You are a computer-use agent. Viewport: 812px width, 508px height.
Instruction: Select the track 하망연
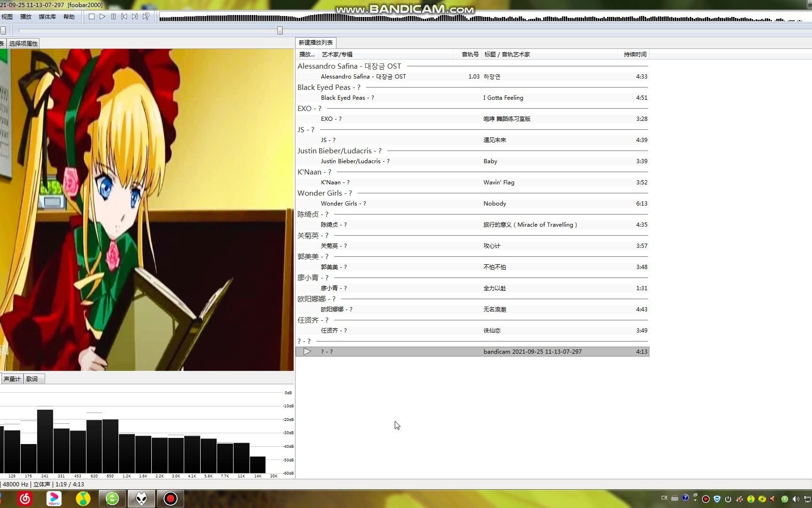[472, 77]
